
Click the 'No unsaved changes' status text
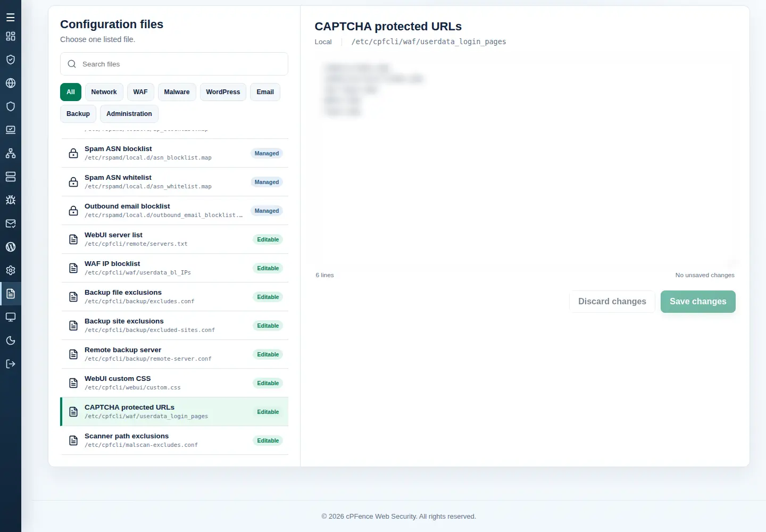(705, 275)
